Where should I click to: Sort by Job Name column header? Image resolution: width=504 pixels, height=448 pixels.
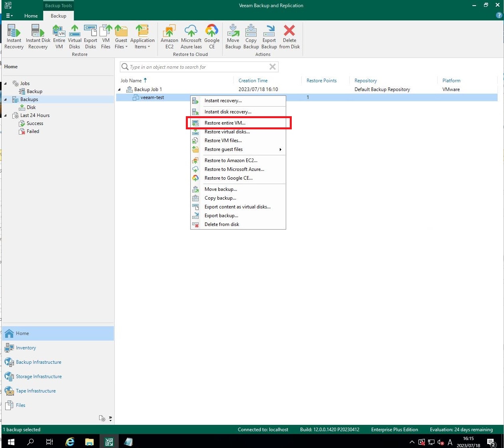131,81
